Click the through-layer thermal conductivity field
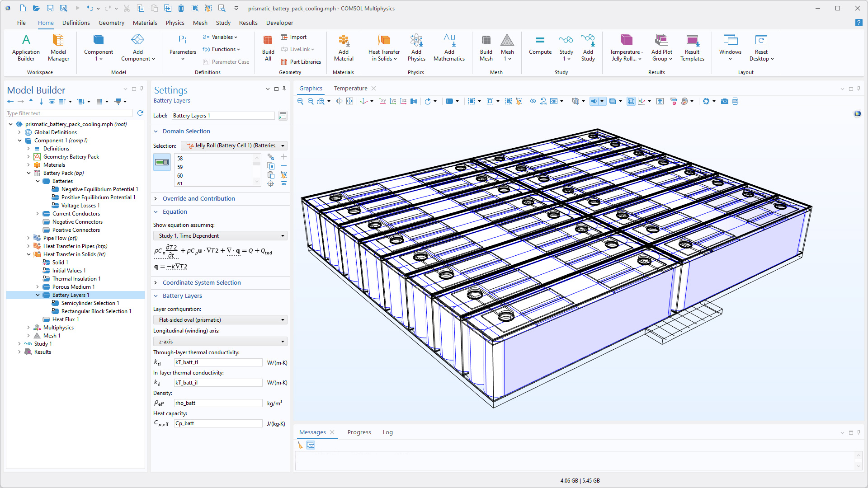 pyautogui.click(x=218, y=362)
